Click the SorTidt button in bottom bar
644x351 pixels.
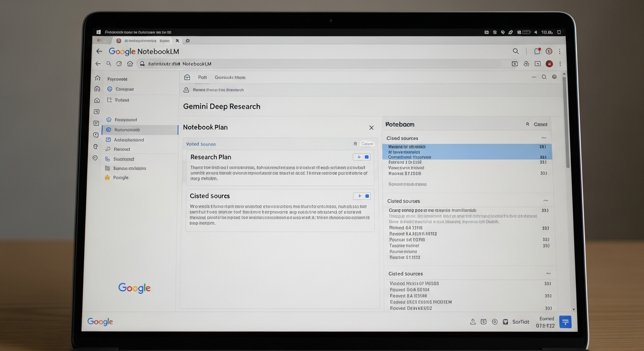pyautogui.click(x=521, y=322)
